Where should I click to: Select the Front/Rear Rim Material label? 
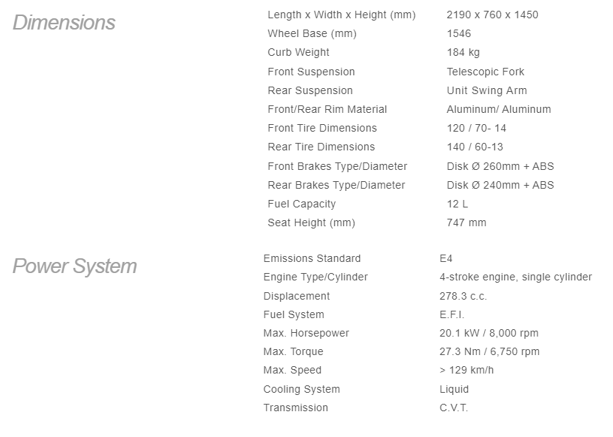pos(327,110)
